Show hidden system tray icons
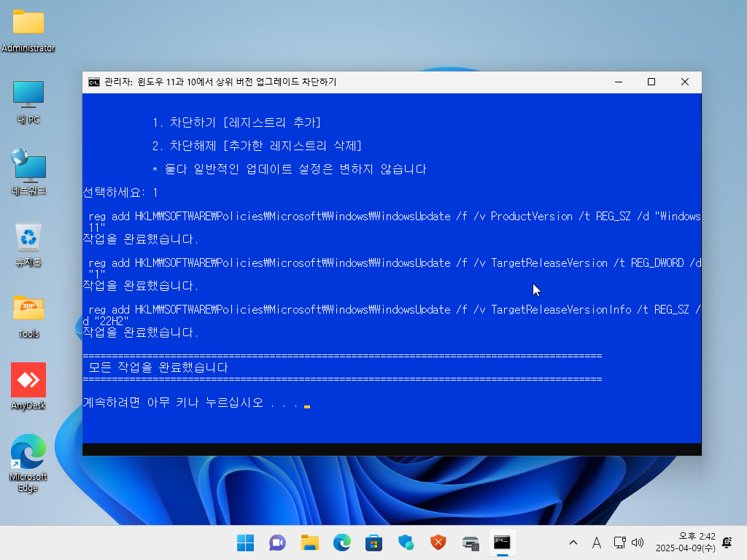This screenshot has height=560, width=747. [573, 542]
